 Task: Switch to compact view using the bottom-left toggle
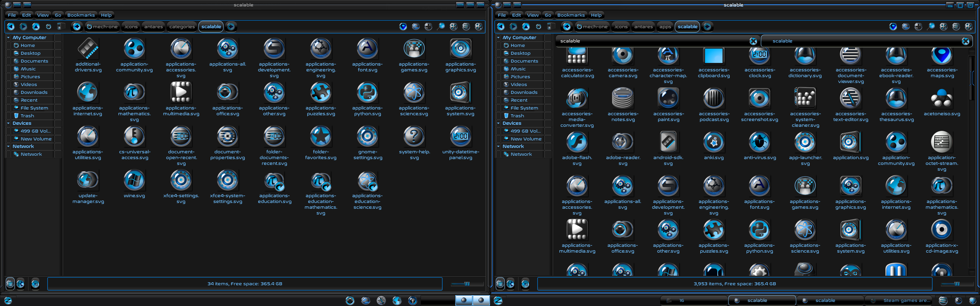[x=35, y=284]
